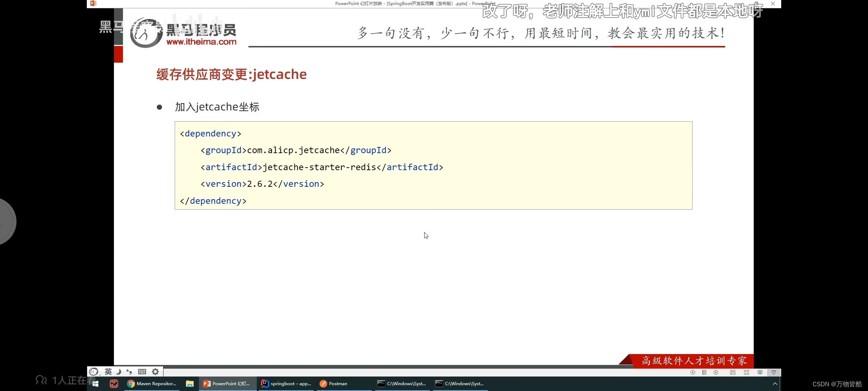Click the www.itheima.com link in logo
Viewport: 868px width, 391px height.
pyautogui.click(x=201, y=42)
